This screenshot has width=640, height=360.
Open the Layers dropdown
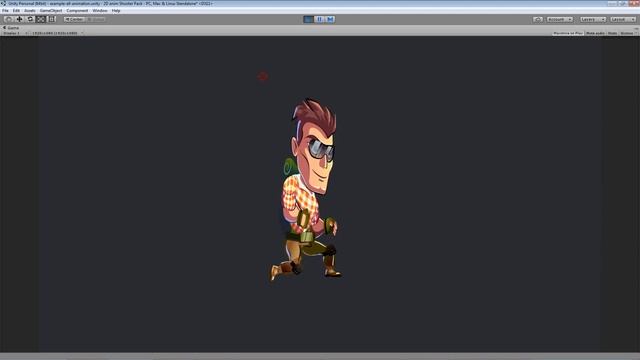(x=593, y=19)
